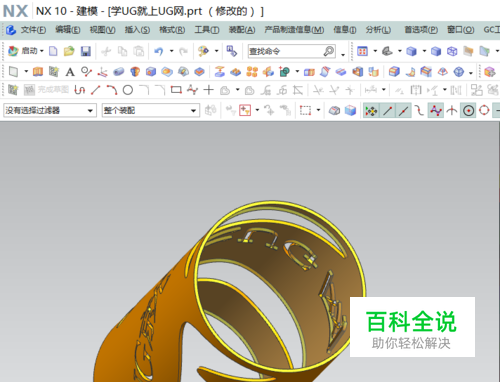Expand the 启动 dropdown arrow

42,51
